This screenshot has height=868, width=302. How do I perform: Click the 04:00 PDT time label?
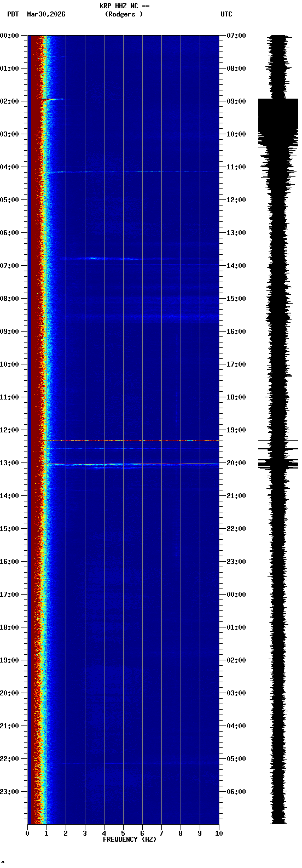point(9,167)
